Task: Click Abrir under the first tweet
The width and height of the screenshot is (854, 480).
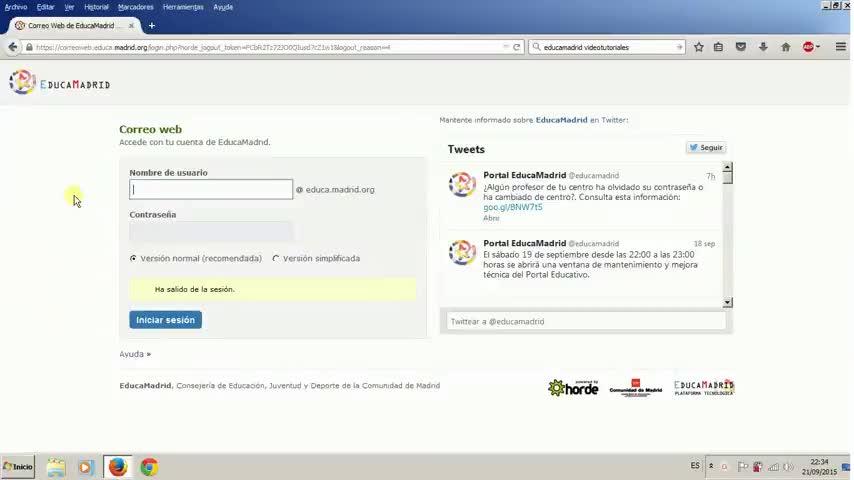Action: pos(491,218)
